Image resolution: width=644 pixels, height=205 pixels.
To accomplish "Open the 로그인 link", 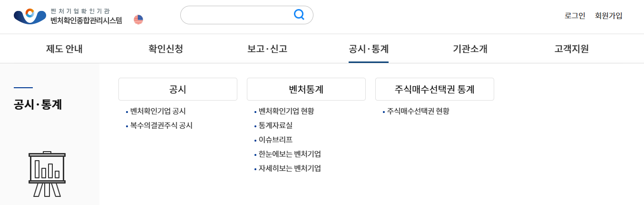I will [x=575, y=15].
